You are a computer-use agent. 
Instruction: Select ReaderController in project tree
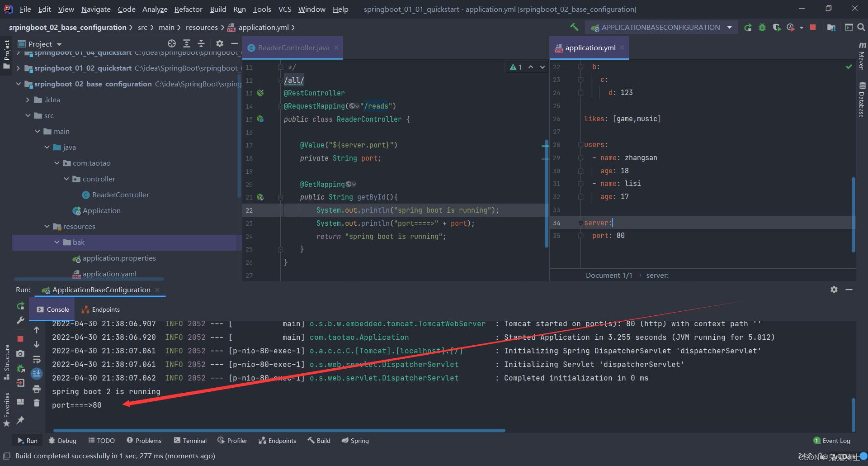[x=116, y=195]
